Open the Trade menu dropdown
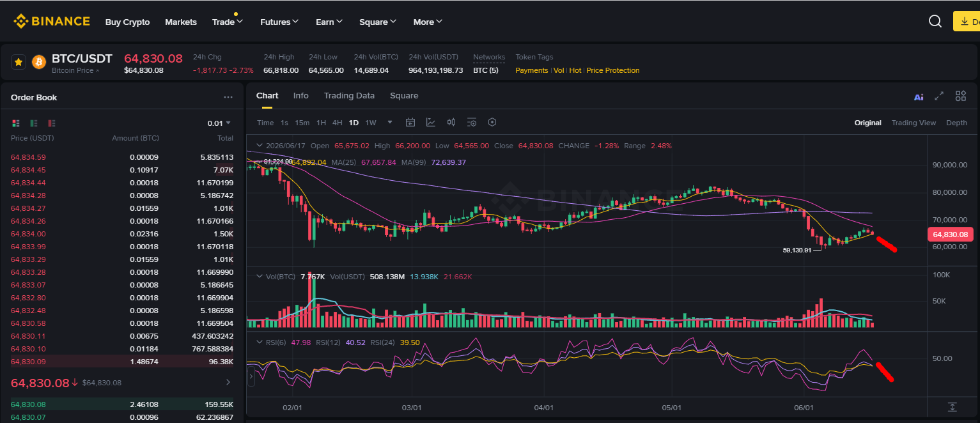 click(x=228, y=22)
